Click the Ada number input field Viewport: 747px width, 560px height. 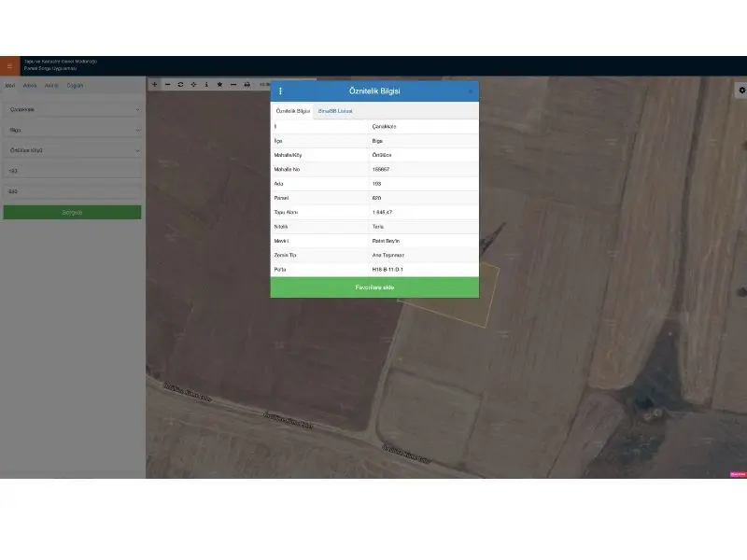(x=73, y=171)
